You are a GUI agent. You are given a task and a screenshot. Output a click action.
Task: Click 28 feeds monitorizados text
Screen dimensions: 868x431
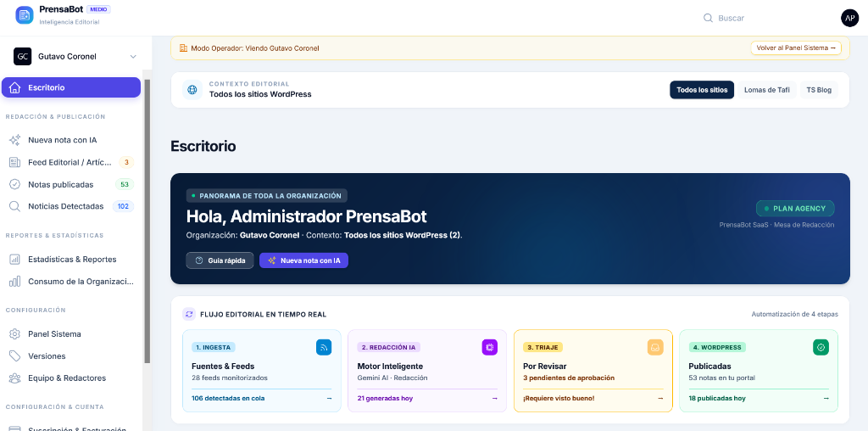click(229, 378)
